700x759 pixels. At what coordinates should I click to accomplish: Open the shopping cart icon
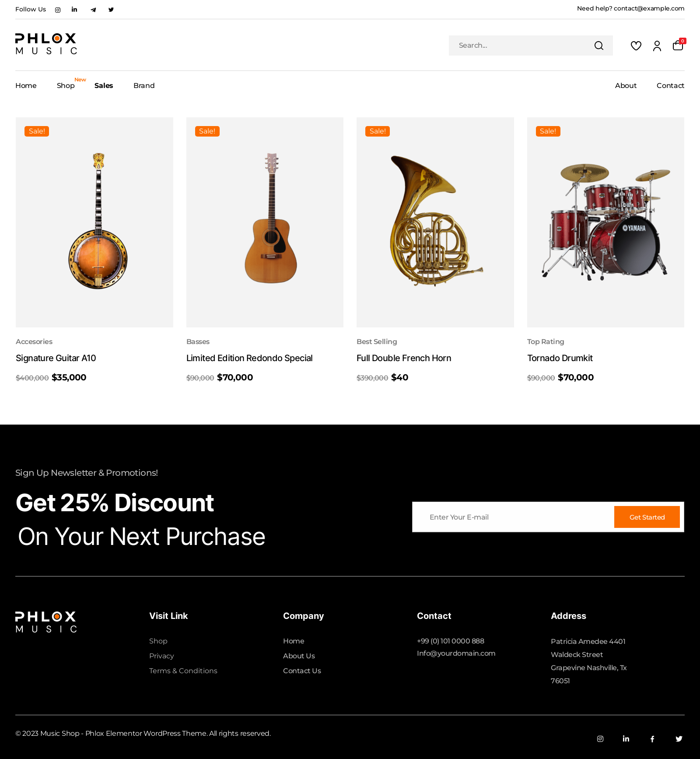point(678,45)
